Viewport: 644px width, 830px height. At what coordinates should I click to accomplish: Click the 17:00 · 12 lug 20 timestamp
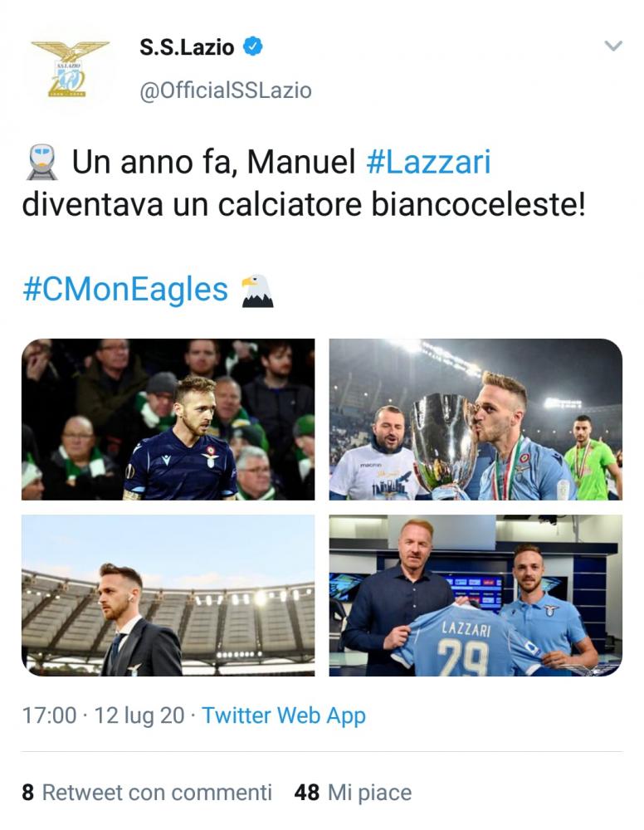tap(103, 715)
